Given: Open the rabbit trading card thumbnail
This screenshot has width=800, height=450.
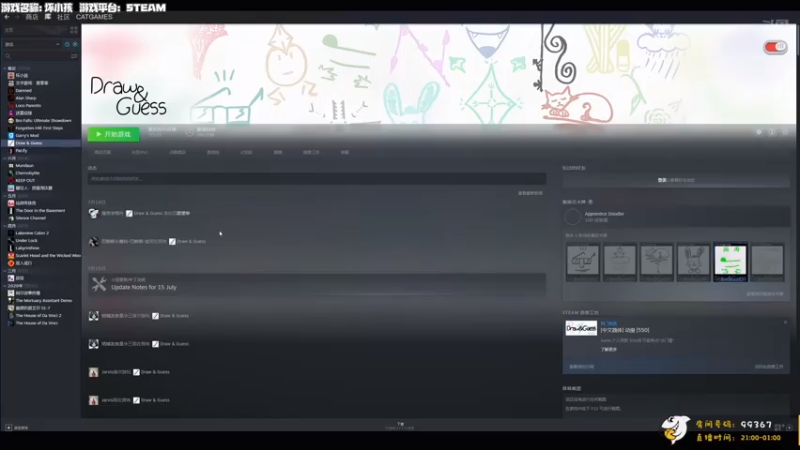Looking at the screenshot, I should tap(693, 262).
